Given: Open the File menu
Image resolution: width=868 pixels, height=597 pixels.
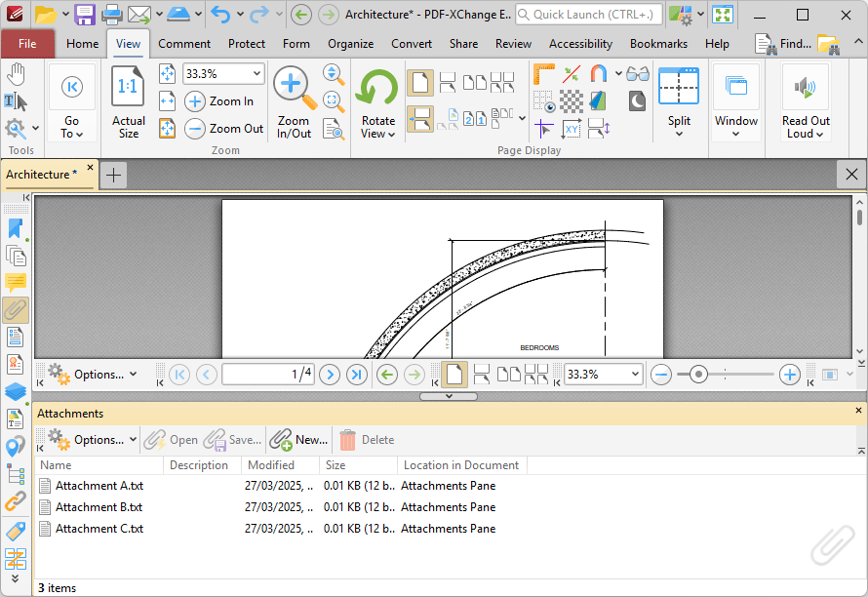Looking at the screenshot, I should (x=27, y=44).
